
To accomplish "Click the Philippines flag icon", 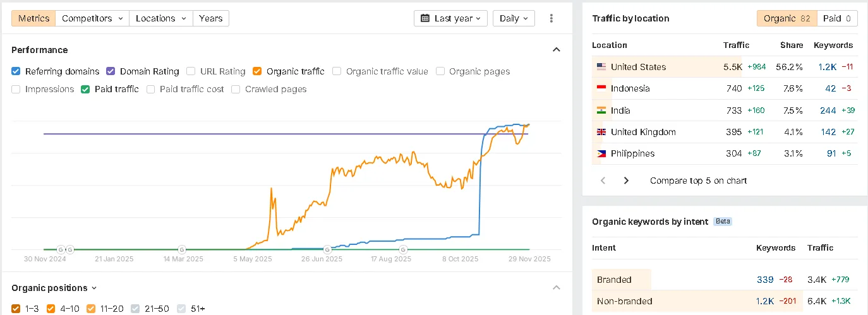I will click(601, 153).
